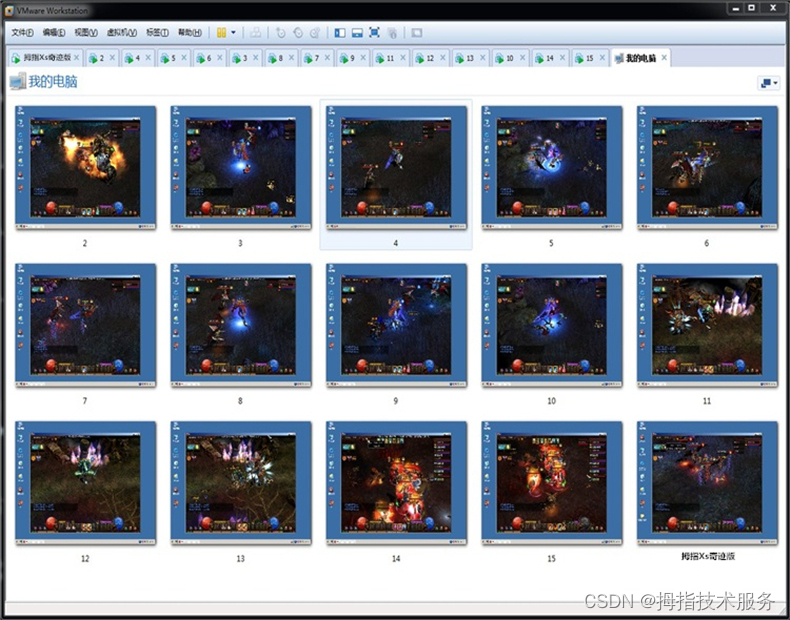Click the console view icon in toolbar
Image resolution: width=790 pixels, height=620 pixels.
coord(417,33)
